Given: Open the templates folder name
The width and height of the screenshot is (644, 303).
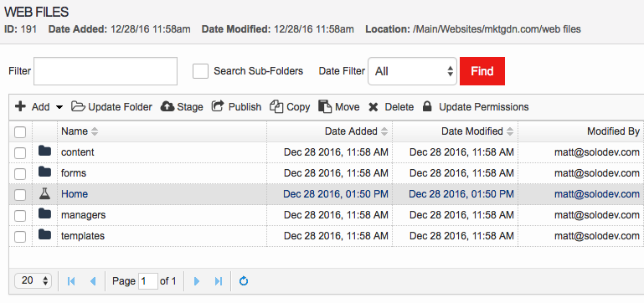Looking at the screenshot, I should coord(83,236).
